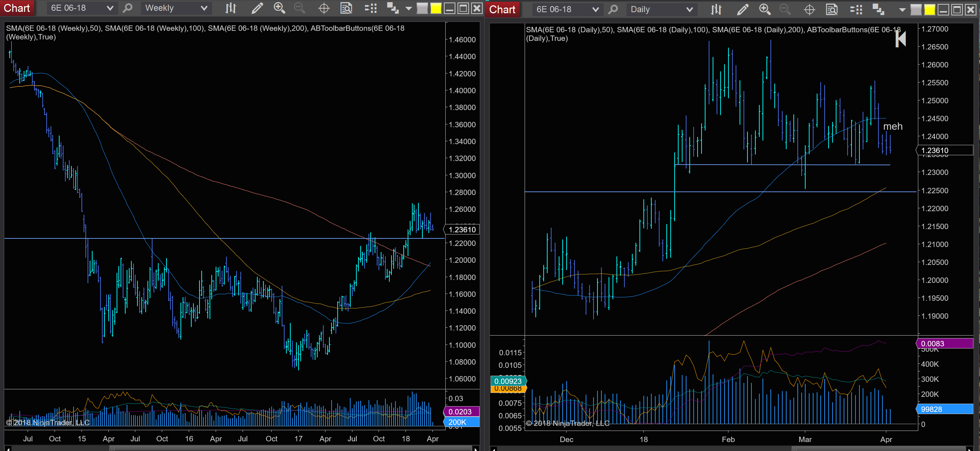
Task: Click the 0.0083 purple value marker in the Daily chart
Action: (944, 343)
